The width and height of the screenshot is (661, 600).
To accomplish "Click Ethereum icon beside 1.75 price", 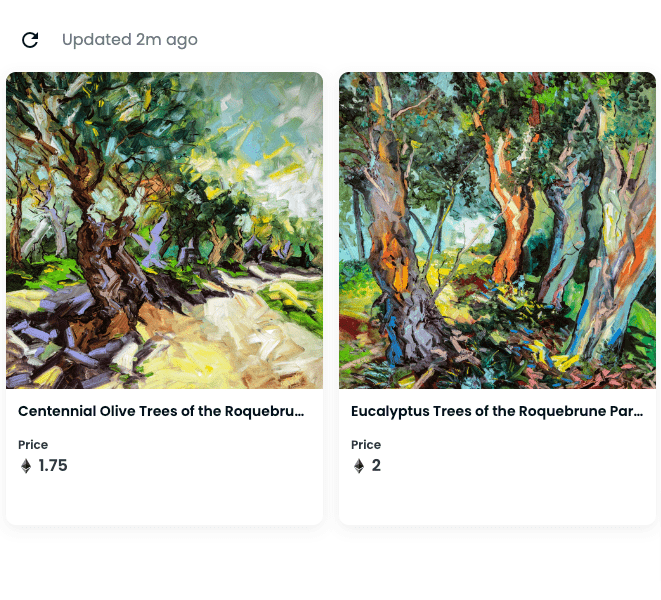I will coord(26,466).
